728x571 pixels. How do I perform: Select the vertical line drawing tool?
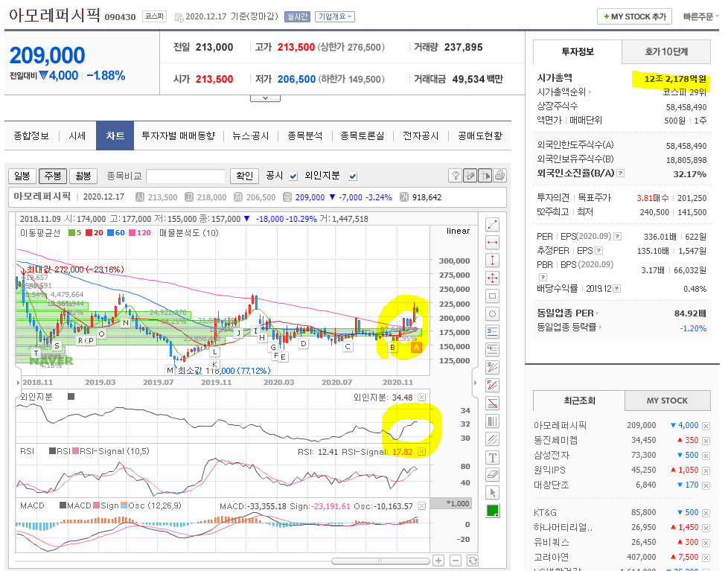tap(492, 260)
